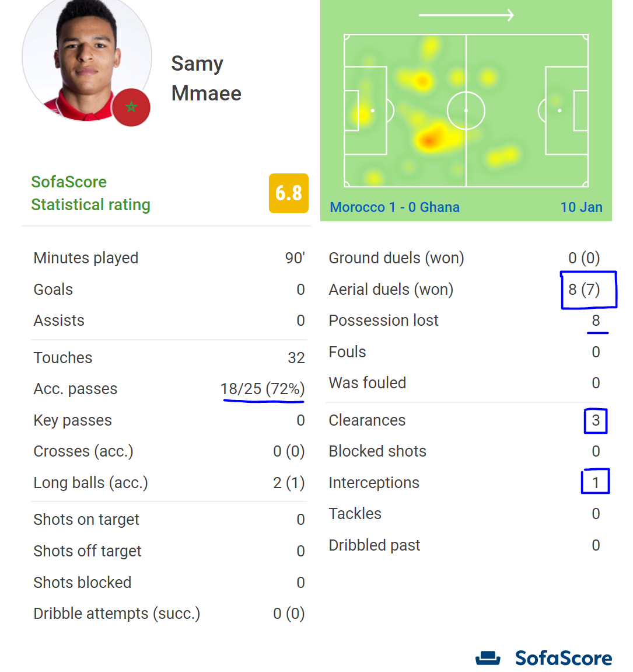Click the Touches value 32
The width and height of the screenshot is (633, 672).
click(x=296, y=358)
